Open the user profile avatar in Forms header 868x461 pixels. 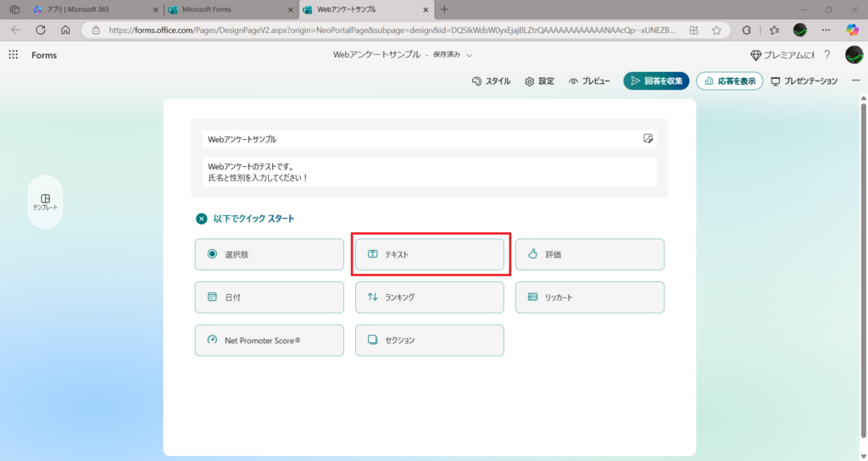[x=854, y=55]
